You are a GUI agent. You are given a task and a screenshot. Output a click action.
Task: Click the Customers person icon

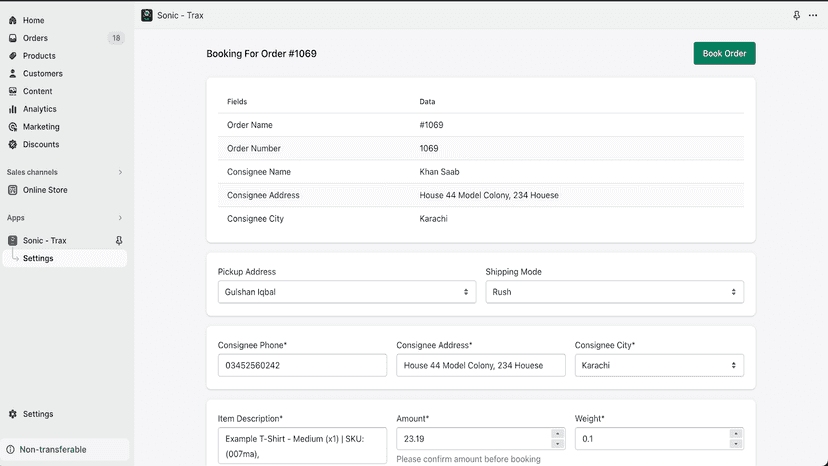(13, 73)
